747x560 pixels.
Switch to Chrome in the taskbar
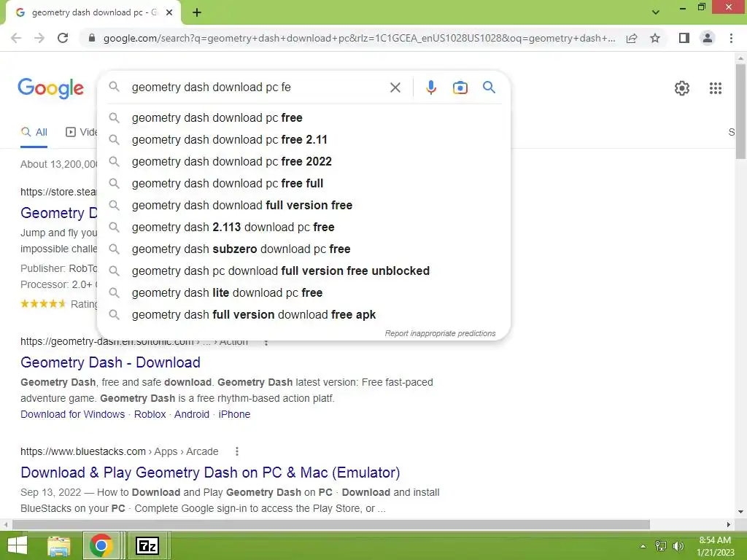click(101, 545)
